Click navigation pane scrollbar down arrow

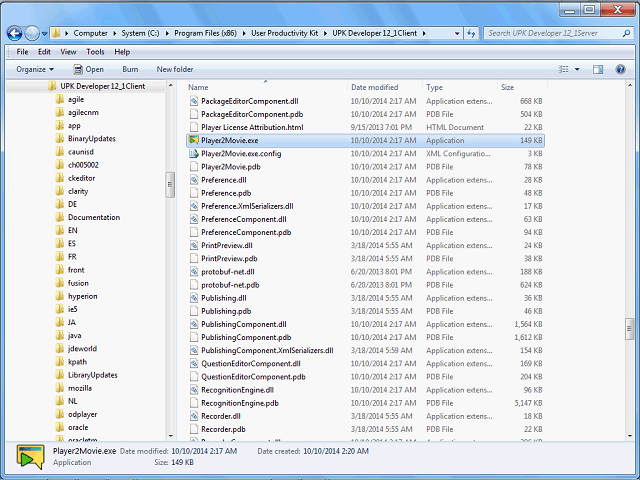click(171, 436)
